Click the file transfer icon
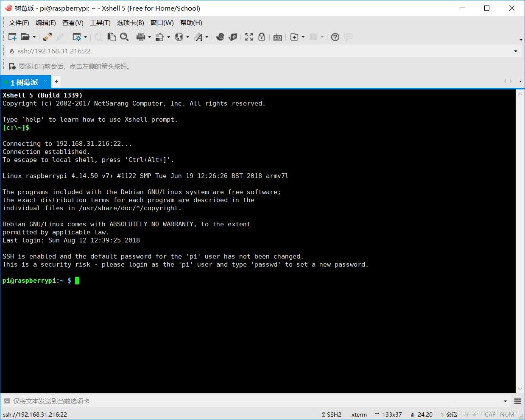The width and height of the screenshot is (525, 420). (160, 37)
